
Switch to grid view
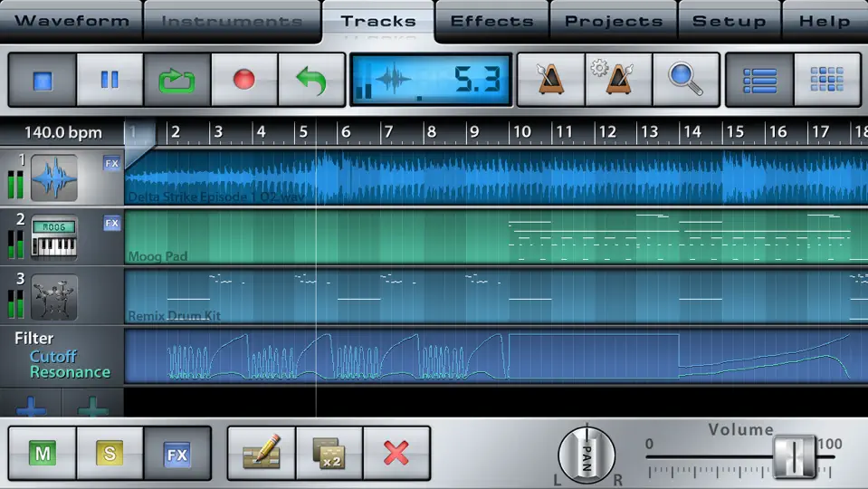click(x=827, y=80)
